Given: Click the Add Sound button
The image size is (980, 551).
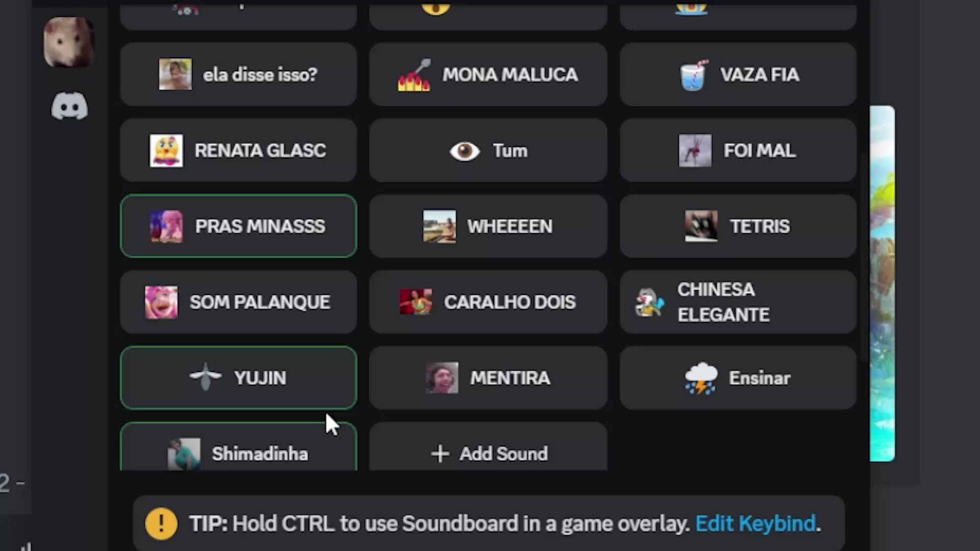Looking at the screenshot, I should pos(488,454).
